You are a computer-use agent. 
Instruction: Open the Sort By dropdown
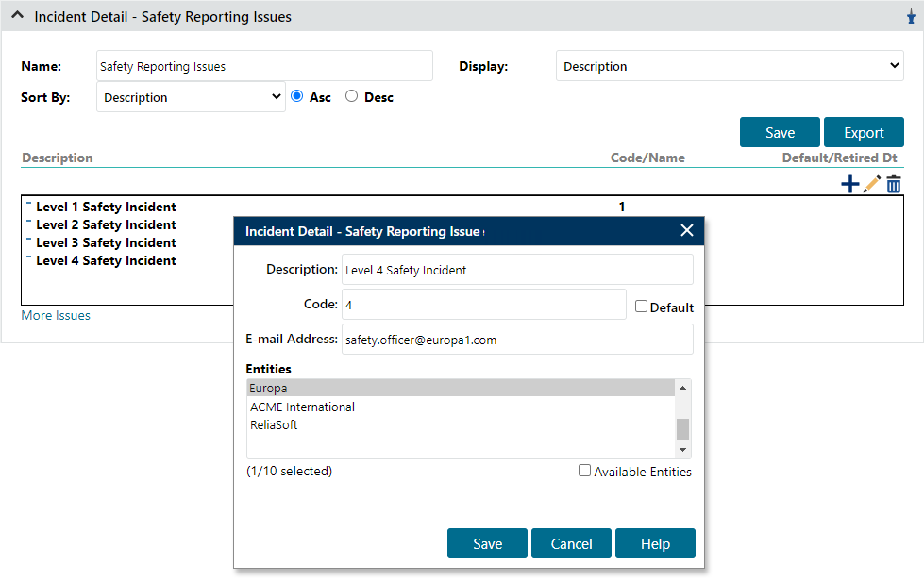(x=191, y=97)
